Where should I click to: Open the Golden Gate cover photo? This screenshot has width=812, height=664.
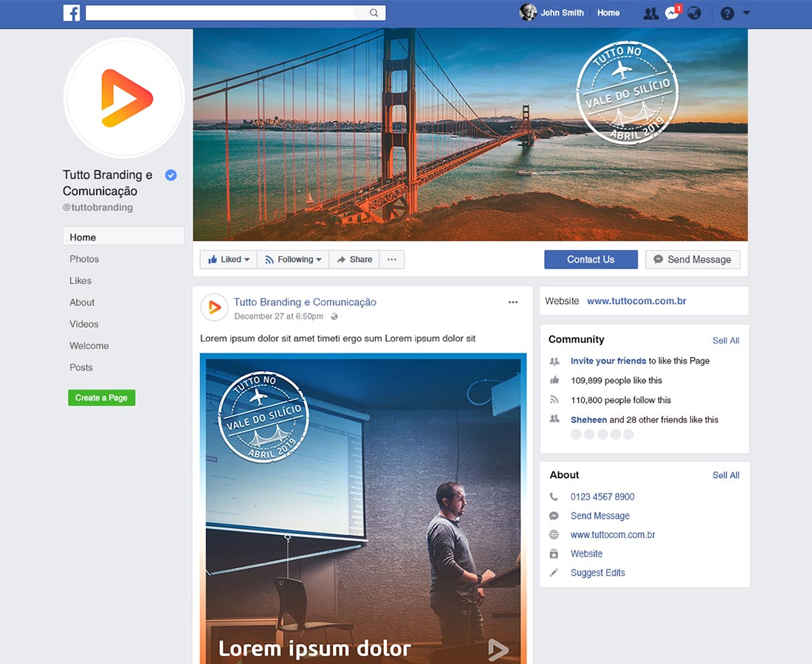tap(470, 134)
